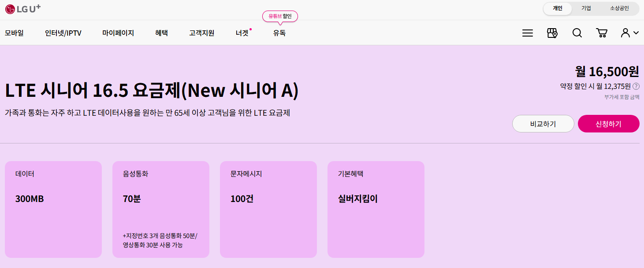Open the hamburger all-menu icon

(x=527, y=33)
